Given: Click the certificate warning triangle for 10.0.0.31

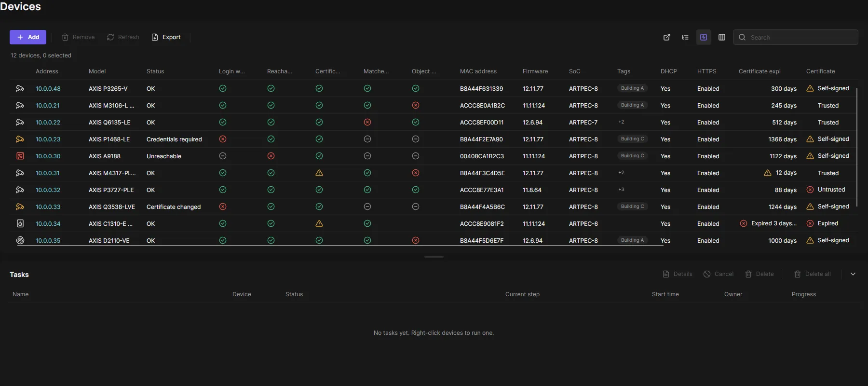Looking at the screenshot, I should tap(319, 173).
